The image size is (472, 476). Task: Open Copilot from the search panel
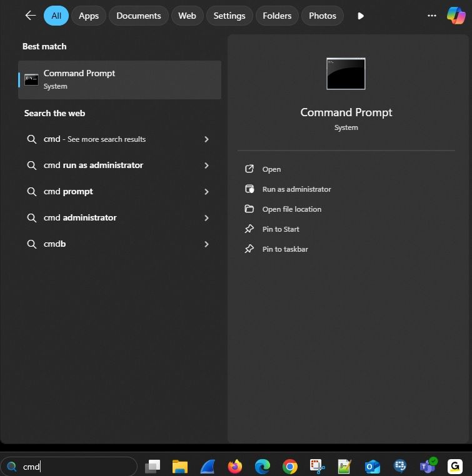click(456, 16)
